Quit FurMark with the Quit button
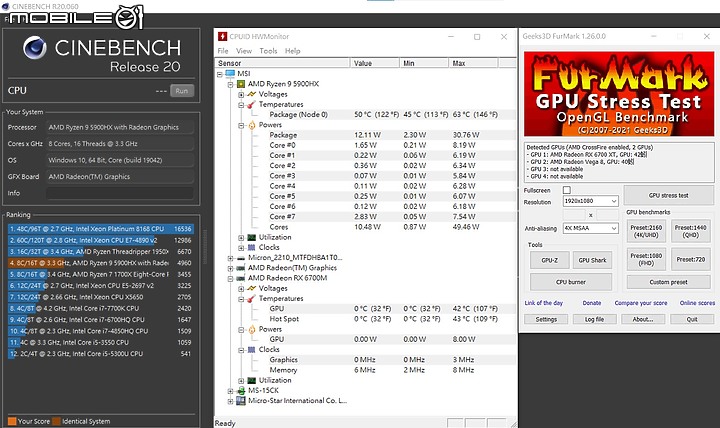The width and height of the screenshot is (720, 428). pos(692,319)
